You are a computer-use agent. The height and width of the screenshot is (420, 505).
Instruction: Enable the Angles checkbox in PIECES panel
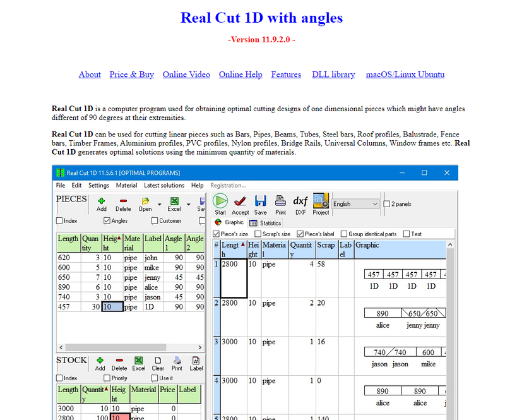coord(105,220)
